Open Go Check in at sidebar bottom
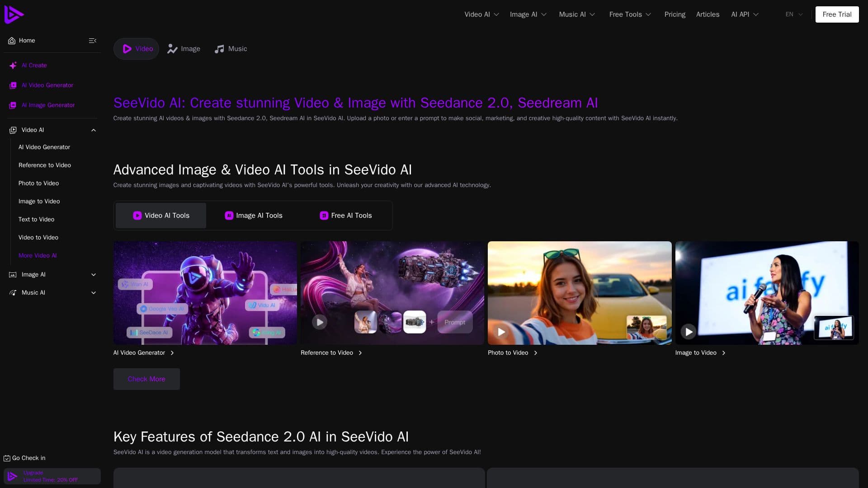 [x=24, y=458]
